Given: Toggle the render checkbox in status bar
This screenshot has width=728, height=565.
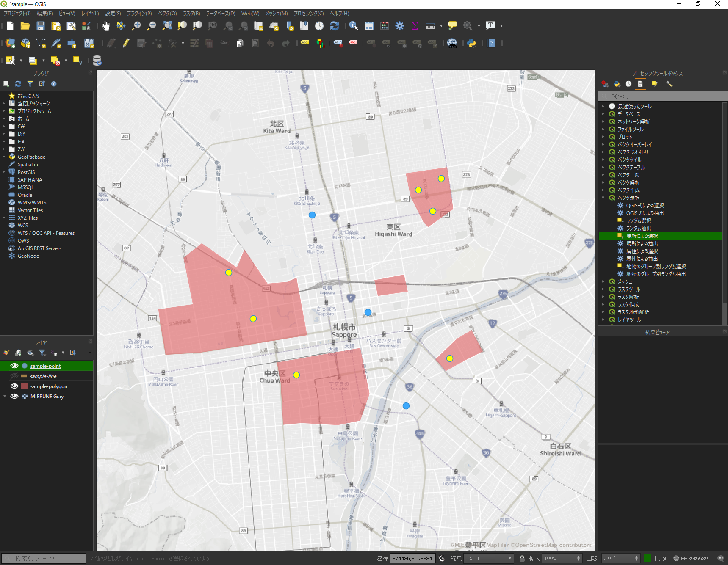Looking at the screenshot, I should [x=648, y=558].
